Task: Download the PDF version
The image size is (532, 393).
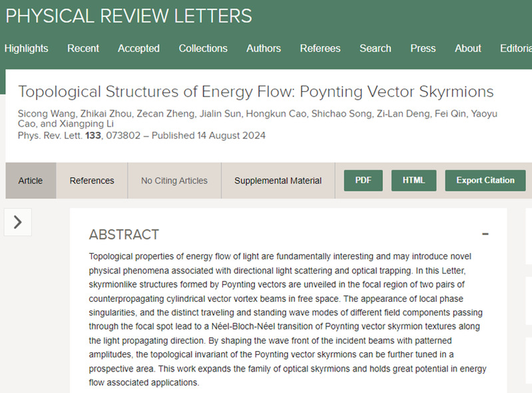Action: pos(364,181)
